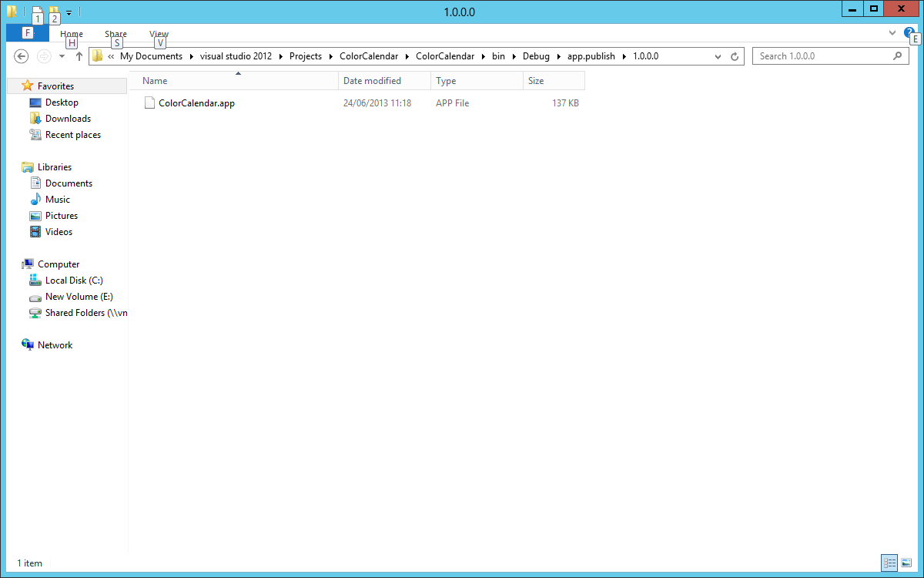This screenshot has width=924, height=578.
Task: Open Desktop in Favorites
Action: click(62, 102)
